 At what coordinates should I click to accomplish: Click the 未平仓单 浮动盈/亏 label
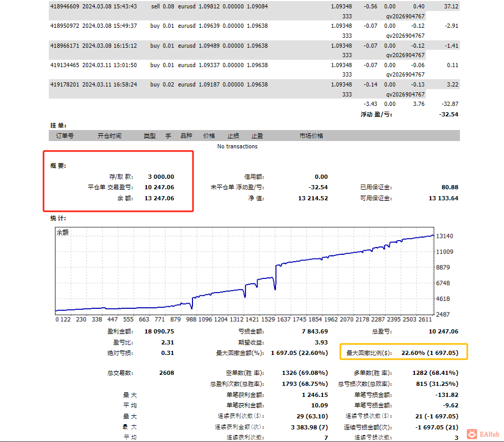pos(237,187)
